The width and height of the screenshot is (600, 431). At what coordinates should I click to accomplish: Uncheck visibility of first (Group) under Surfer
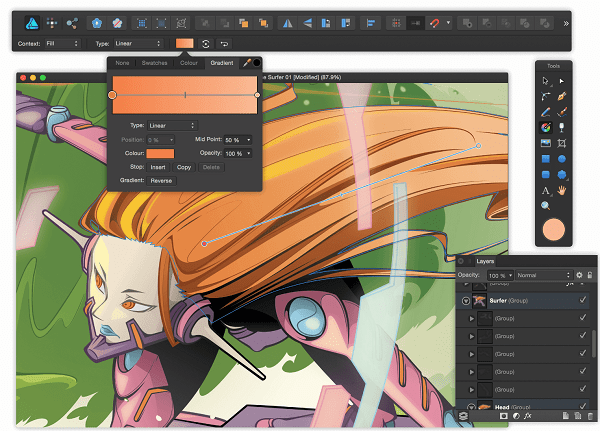(x=583, y=318)
